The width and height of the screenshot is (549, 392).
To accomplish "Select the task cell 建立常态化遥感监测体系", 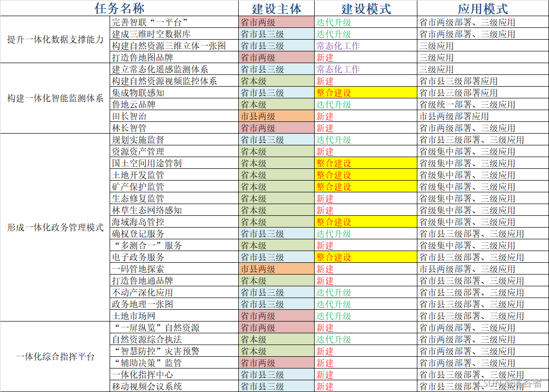I will coord(174,69).
